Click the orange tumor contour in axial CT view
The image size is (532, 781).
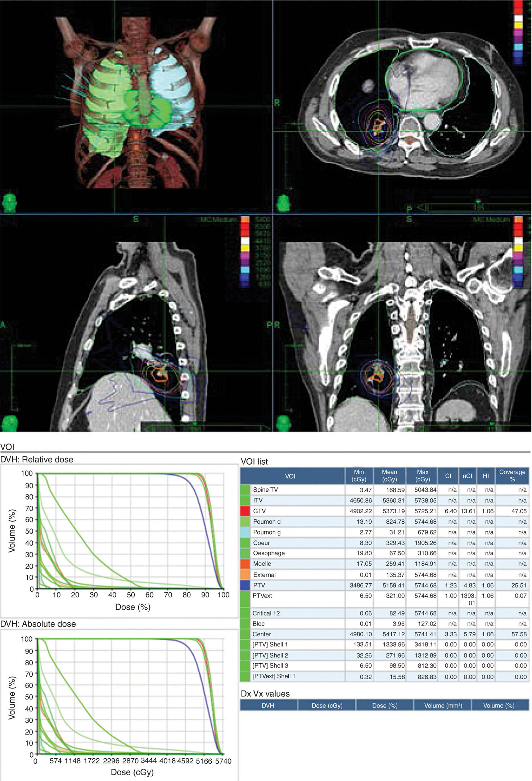pos(378,126)
